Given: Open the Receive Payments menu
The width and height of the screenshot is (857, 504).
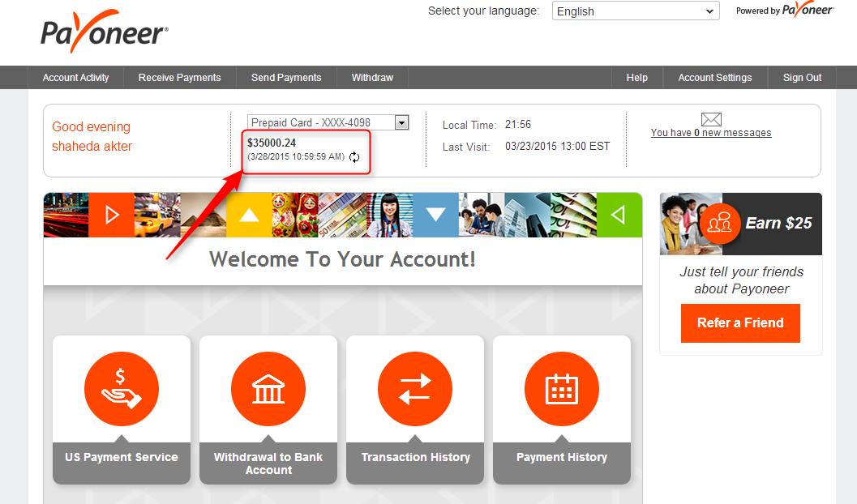Looking at the screenshot, I should [180, 78].
